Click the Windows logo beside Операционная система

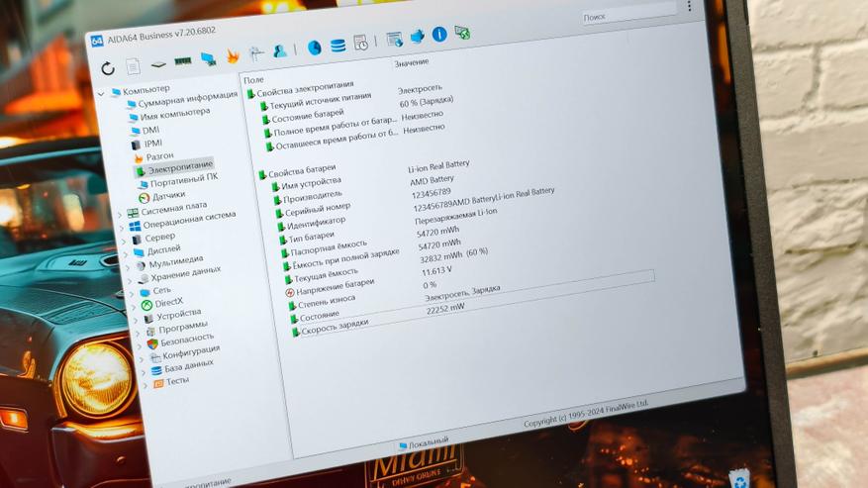(135, 227)
